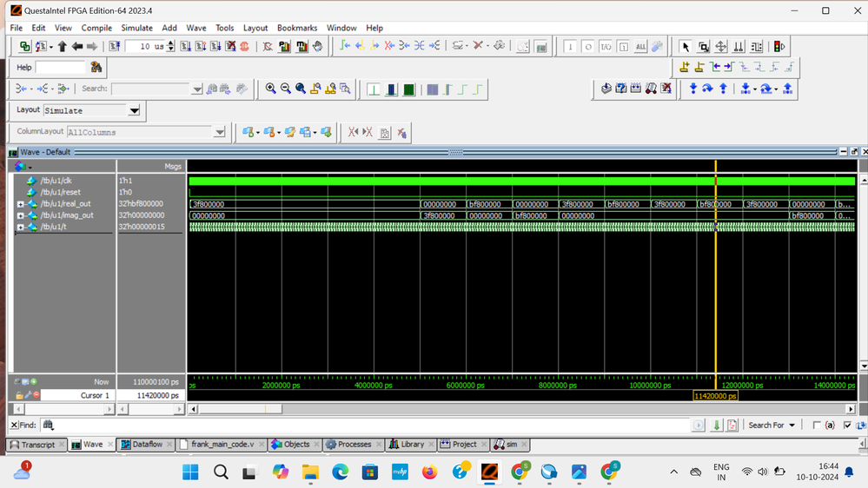The width and height of the screenshot is (868, 488).
Task: Open the Layout Simulate dropdown
Action: click(x=134, y=111)
